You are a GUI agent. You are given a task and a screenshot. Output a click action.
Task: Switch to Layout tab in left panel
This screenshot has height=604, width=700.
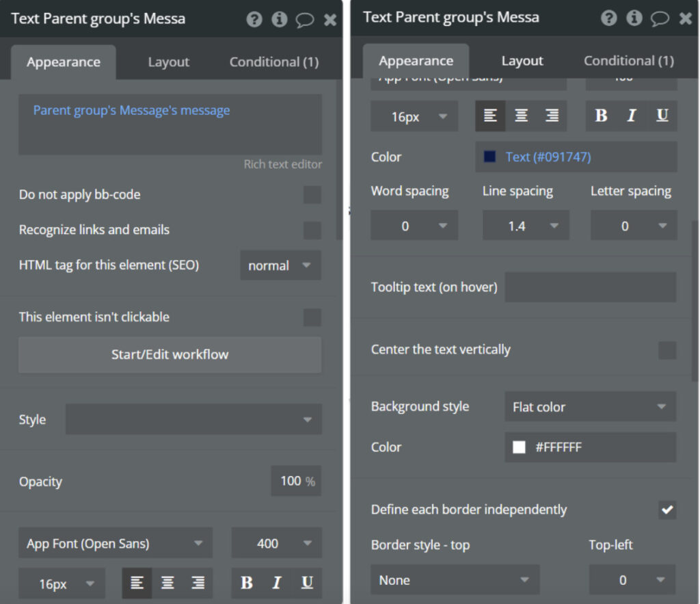coord(168,62)
